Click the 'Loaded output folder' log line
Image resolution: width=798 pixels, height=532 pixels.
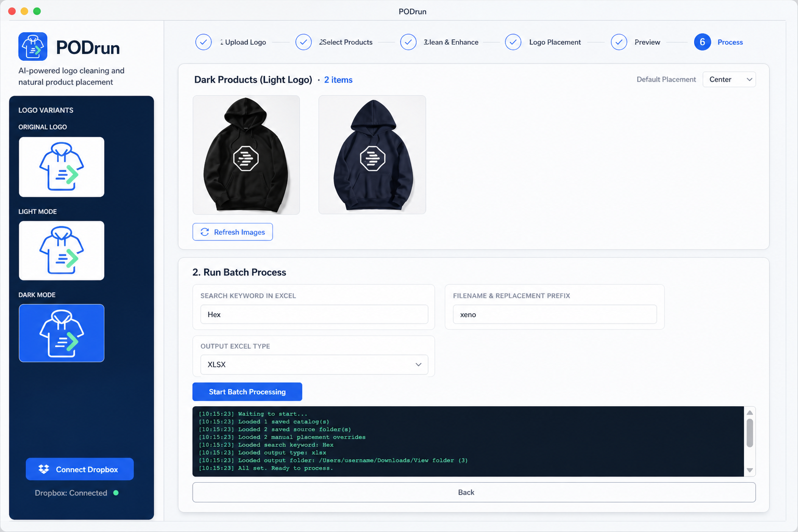(333, 460)
